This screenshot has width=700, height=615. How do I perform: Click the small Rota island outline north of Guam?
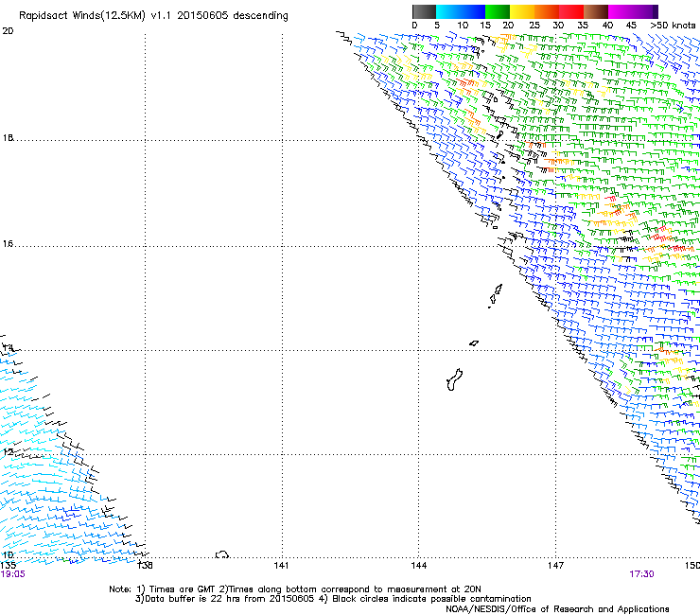click(474, 343)
